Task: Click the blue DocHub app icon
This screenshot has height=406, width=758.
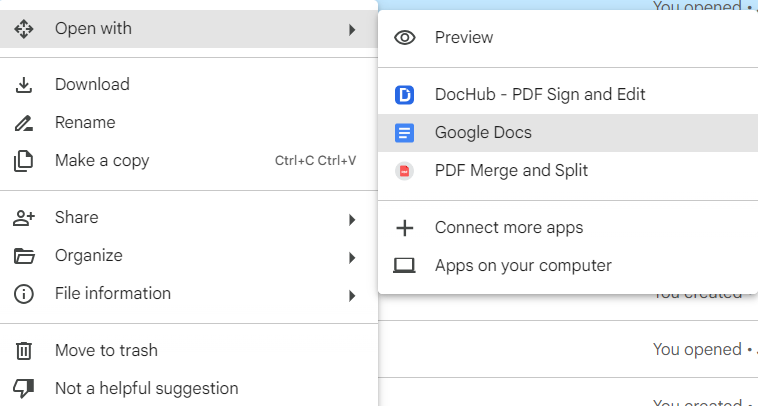Action: 405,95
